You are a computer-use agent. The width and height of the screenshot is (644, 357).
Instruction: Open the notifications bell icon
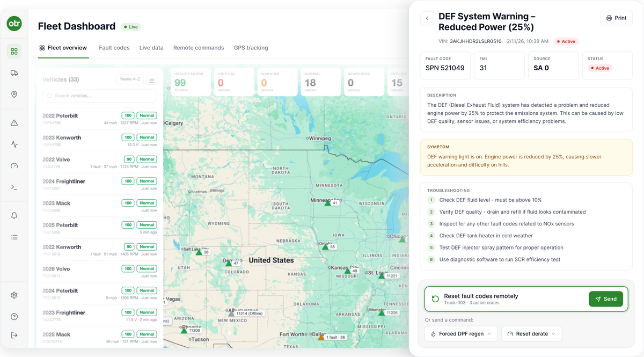click(x=14, y=216)
